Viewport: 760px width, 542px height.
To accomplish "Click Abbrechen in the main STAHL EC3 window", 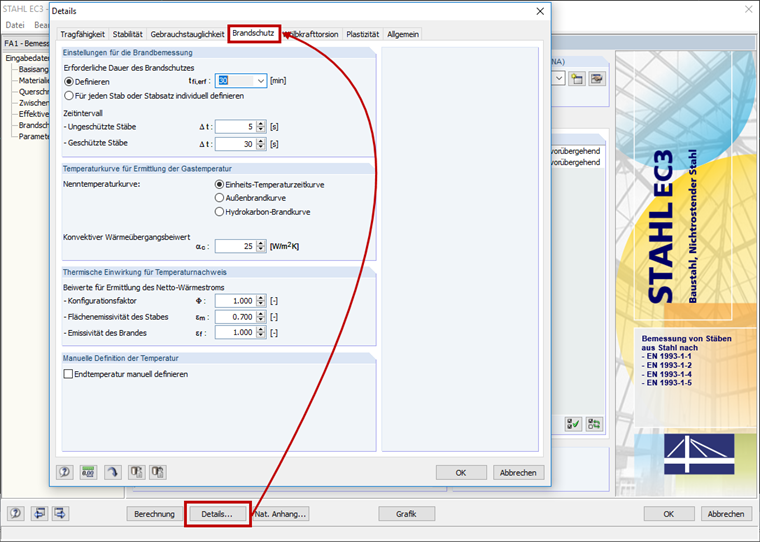I will [x=726, y=514].
